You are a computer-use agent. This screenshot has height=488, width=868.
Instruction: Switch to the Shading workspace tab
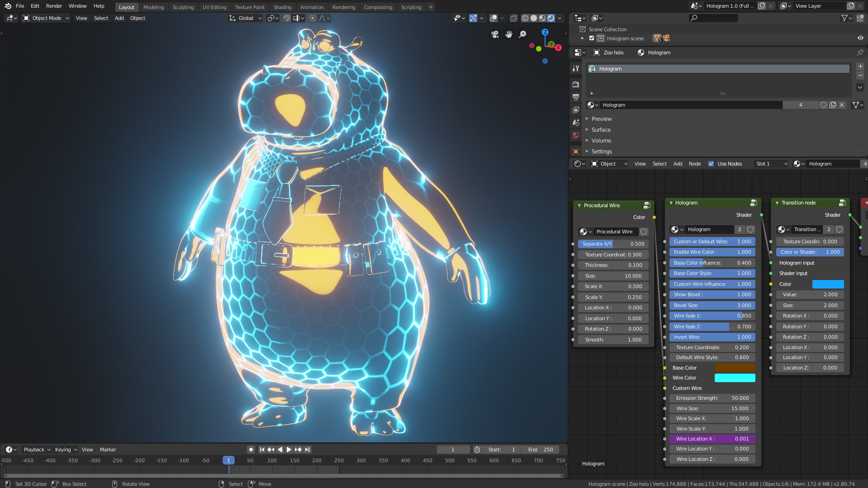click(282, 7)
